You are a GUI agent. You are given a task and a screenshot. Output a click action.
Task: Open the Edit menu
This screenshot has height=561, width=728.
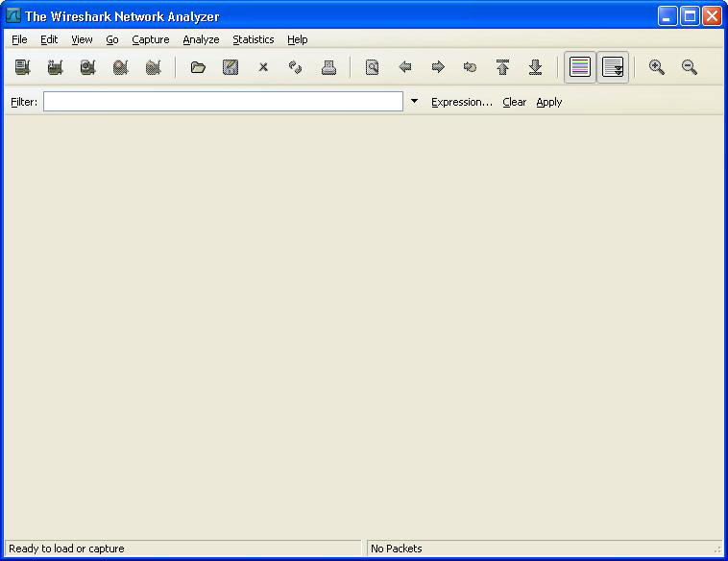coord(49,40)
